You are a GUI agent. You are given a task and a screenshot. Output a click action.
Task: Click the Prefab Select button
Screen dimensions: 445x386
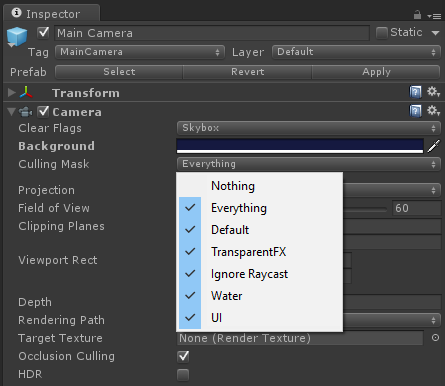119,72
